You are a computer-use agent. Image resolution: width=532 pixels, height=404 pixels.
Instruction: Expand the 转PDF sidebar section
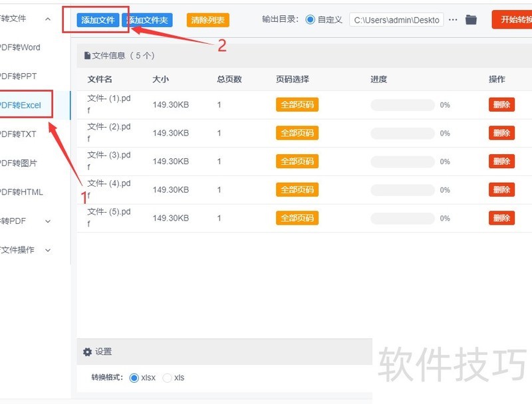tap(48, 221)
